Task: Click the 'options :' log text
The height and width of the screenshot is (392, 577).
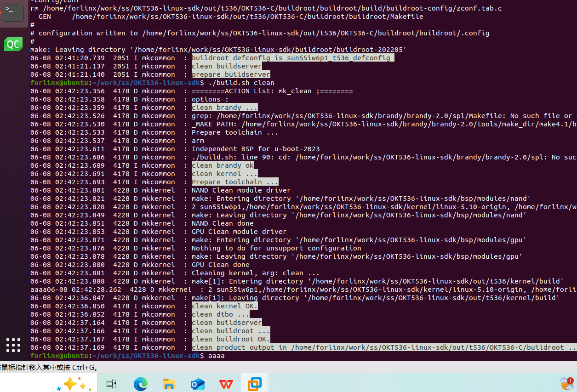Action: (x=210, y=99)
